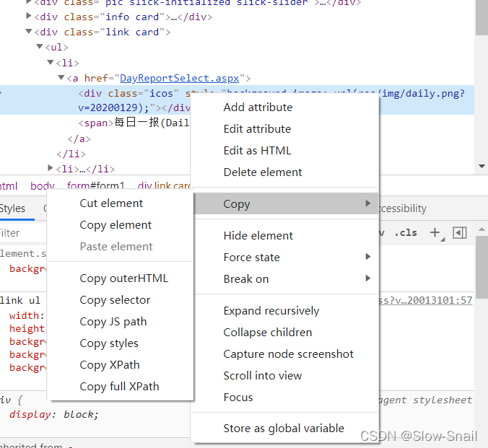Viewport: 488px width, 448px height.
Task: Choose Copy JS path
Action: pos(120,322)
